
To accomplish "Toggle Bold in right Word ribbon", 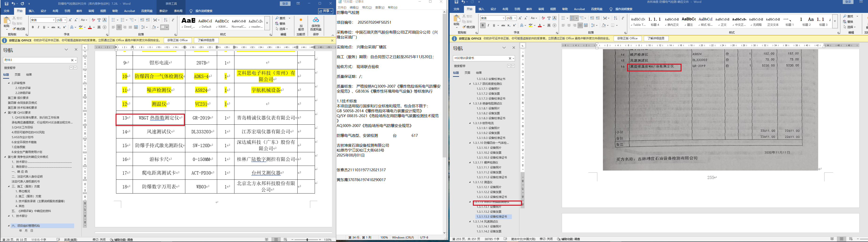I will pos(483,25).
